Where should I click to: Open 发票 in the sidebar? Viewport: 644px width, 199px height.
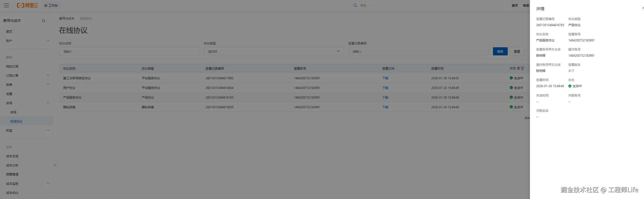point(9,94)
